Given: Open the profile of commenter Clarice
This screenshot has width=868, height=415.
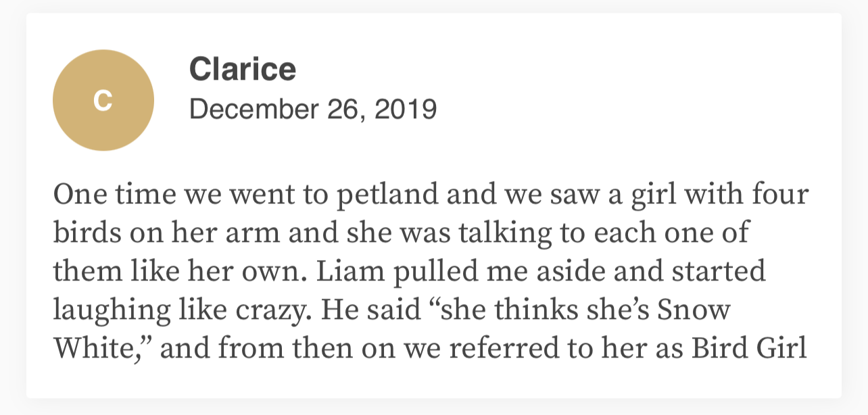Looking at the screenshot, I should (243, 69).
